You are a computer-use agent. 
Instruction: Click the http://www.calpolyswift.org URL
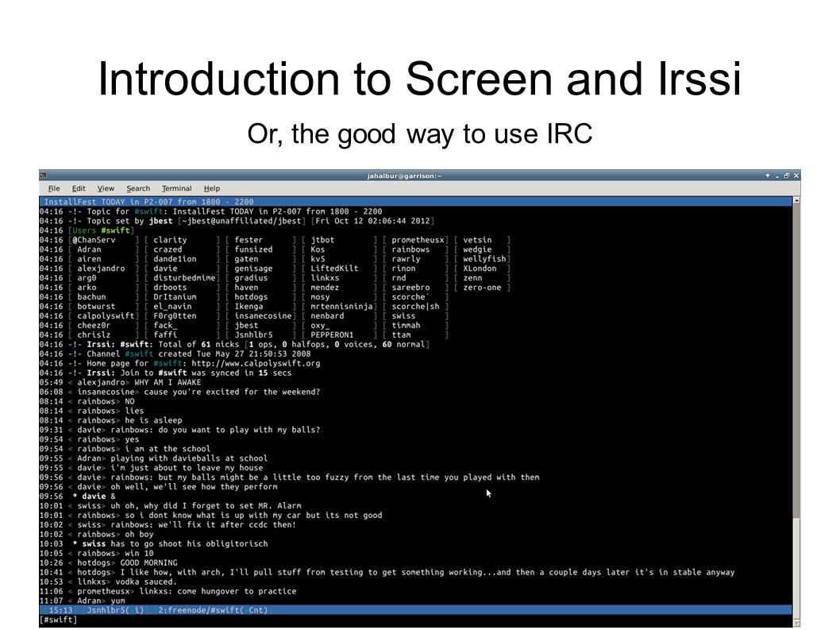[x=256, y=364]
